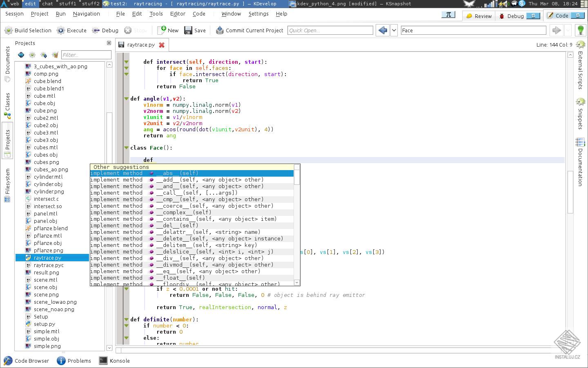Click the blue back navigation arrow

[x=383, y=30]
